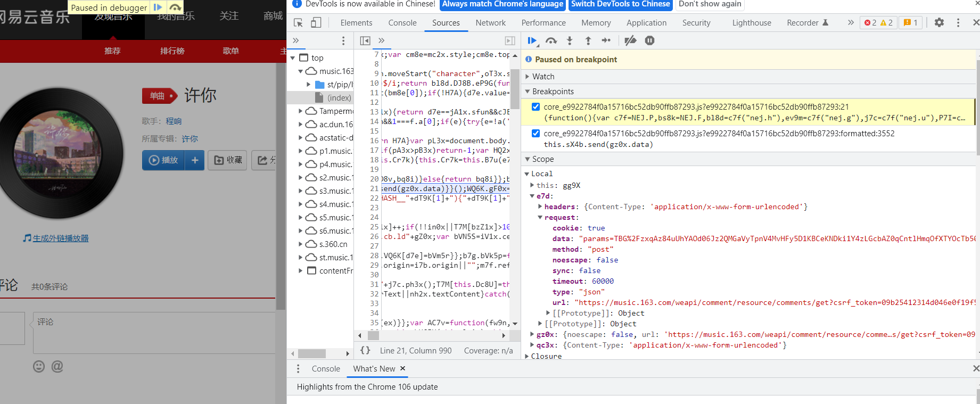Screen dimensions: 980x404
Task: Expand the s.360.cn domain node
Action: pyautogui.click(x=300, y=244)
